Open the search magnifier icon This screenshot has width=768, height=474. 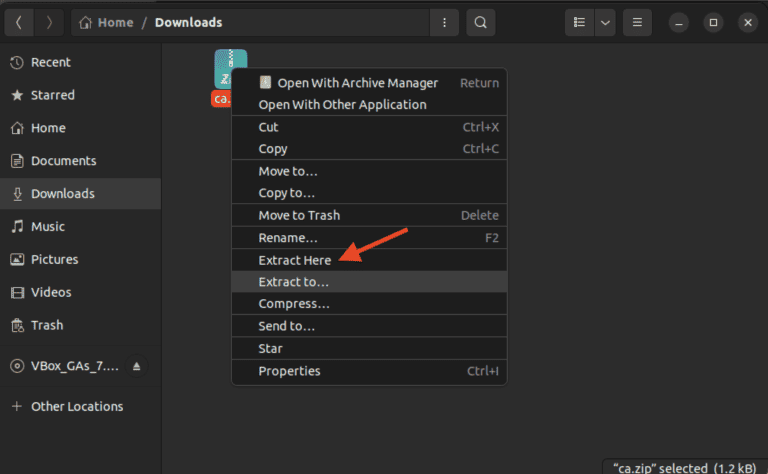point(481,22)
